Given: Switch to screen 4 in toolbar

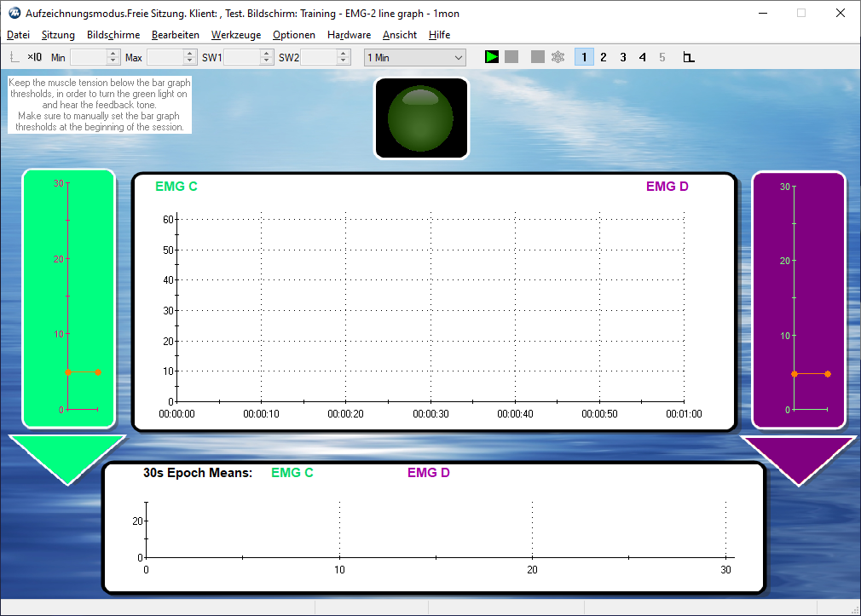Looking at the screenshot, I should pyautogui.click(x=643, y=57).
